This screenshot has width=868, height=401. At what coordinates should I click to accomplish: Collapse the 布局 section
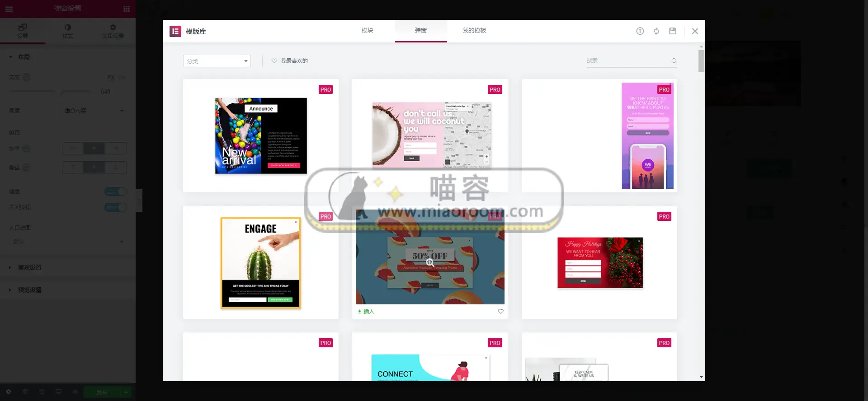point(68,57)
